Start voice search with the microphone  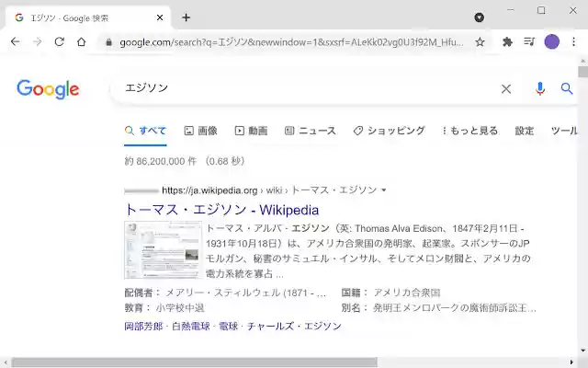(x=540, y=88)
